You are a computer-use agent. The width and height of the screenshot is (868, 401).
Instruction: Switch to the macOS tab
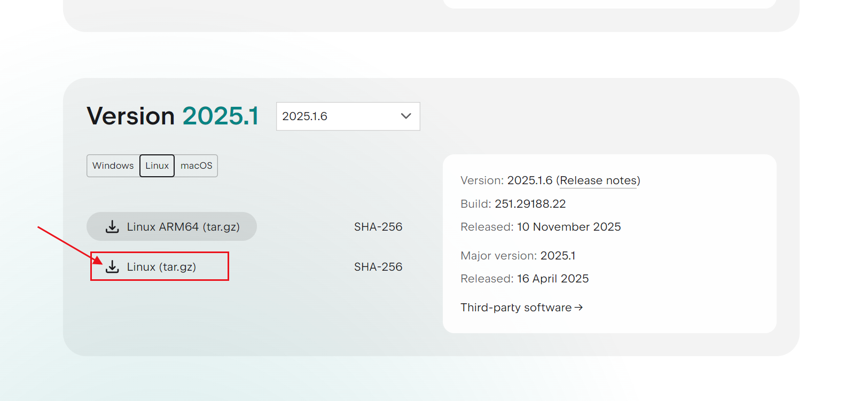click(x=196, y=166)
